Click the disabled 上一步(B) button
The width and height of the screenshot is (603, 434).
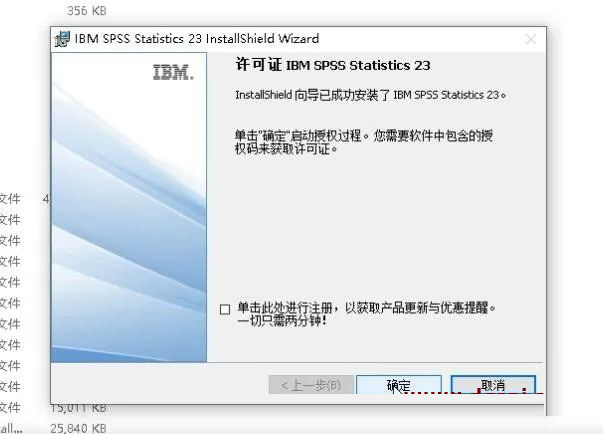(x=311, y=385)
